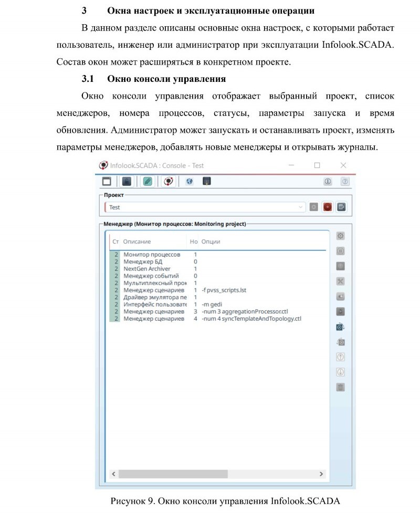Open the info icon at toolbar right
Screen dimensions: 420x515
[x=328, y=181]
